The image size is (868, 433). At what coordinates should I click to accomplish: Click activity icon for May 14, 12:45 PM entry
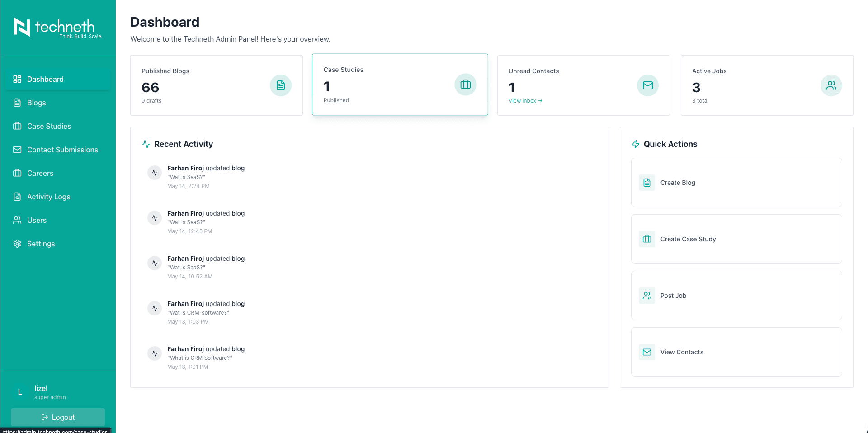[x=155, y=218]
